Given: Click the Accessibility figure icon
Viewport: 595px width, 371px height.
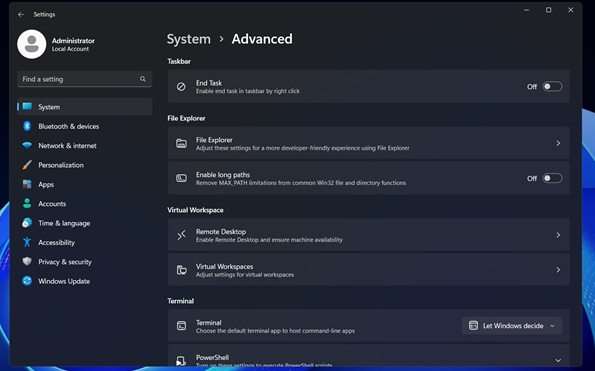Looking at the screenshot, I should tap(27, 242).
